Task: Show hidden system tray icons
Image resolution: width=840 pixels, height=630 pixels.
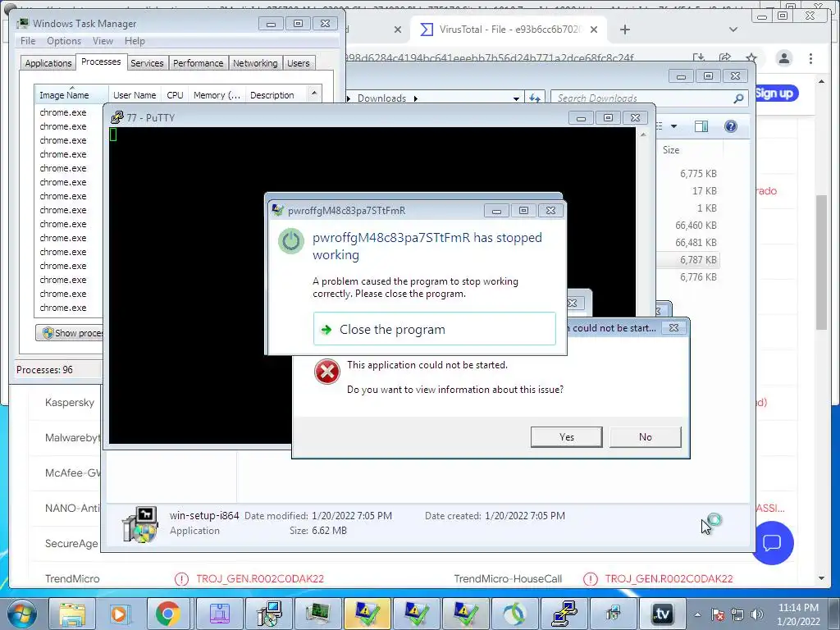Action: (697, 614)
